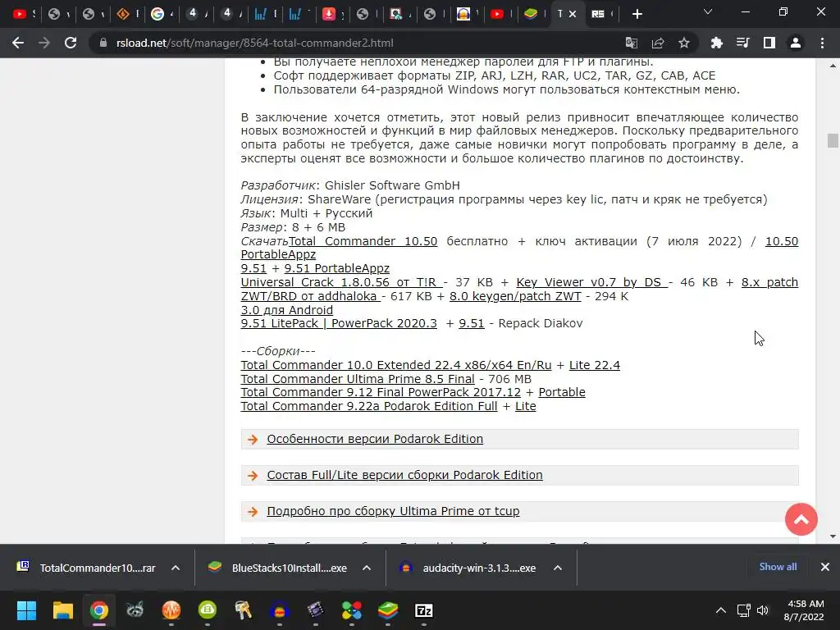Expand Подробно про сборку Ultima Prime section
Image resolution: width=840 pixels, height=630 pixels.
coord(393,511)
